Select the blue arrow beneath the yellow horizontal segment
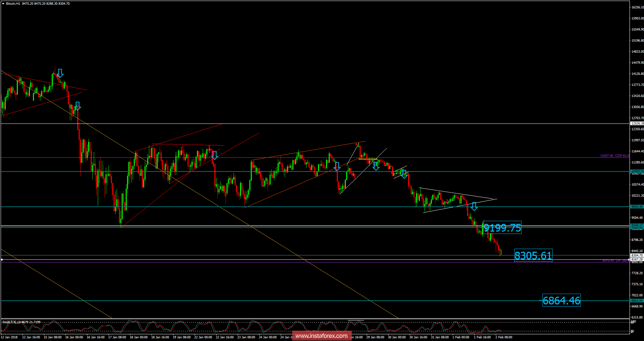 376,166
